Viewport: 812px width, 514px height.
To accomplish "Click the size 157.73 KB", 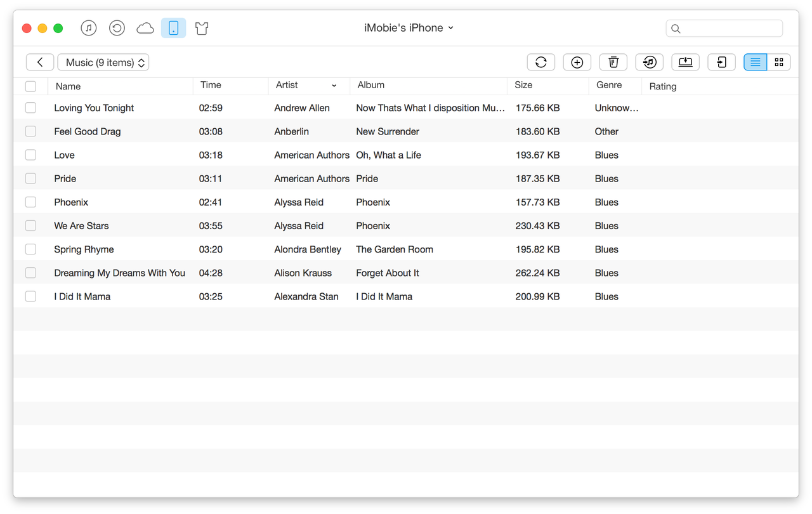I will [538, 202].
